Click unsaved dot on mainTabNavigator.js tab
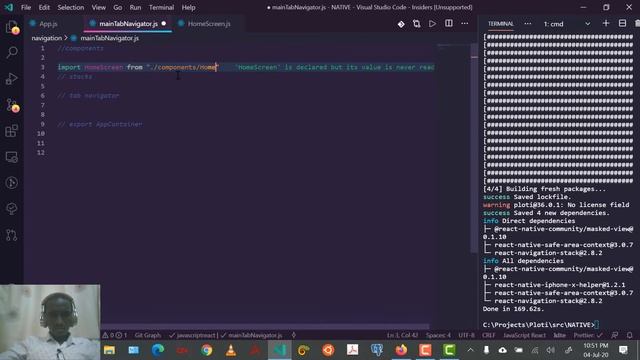This screenshot has height=360, width=640. [x=164, y=24]
